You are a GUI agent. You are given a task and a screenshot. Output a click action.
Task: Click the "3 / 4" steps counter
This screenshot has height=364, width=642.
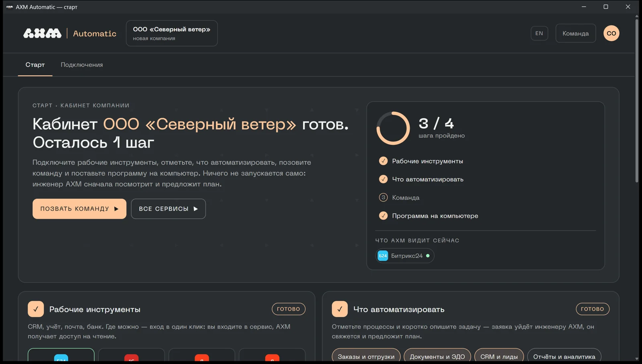436,123
